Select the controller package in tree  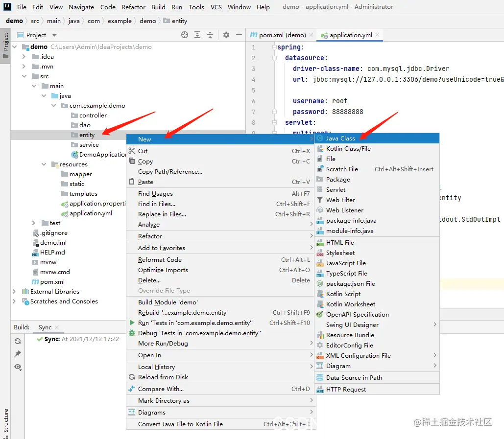93,116
